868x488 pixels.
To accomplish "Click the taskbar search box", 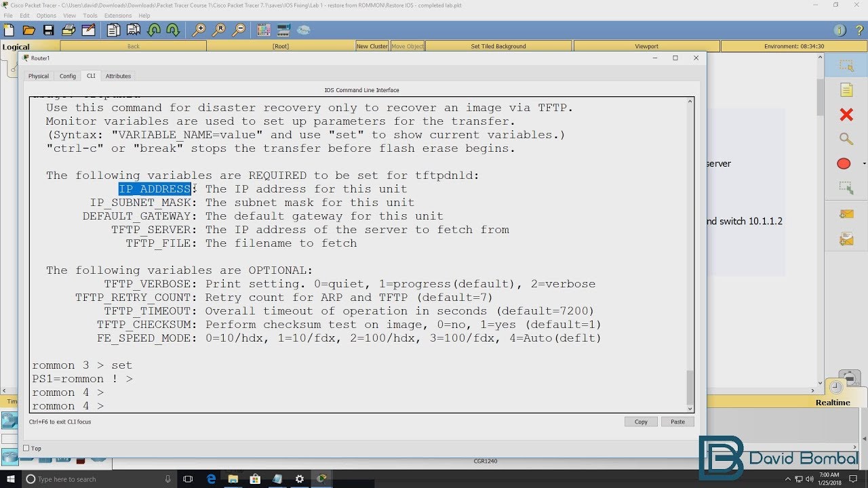I will (x=100, y=479).
